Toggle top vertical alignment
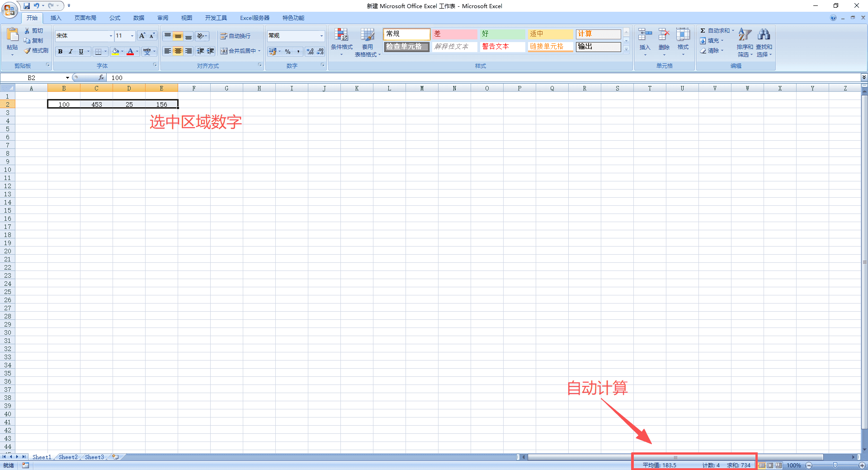This screenshot has width=868, height=470. (167, 36)
